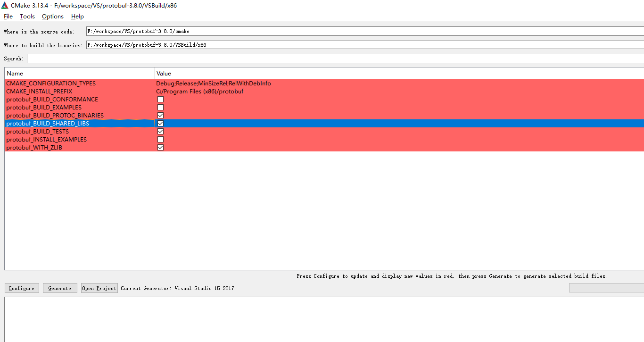Enable protobuf_INSTALL_EXAMPLES checkbox
The height and width of the screenshot is (342, 644).
(x=161, y=140)
